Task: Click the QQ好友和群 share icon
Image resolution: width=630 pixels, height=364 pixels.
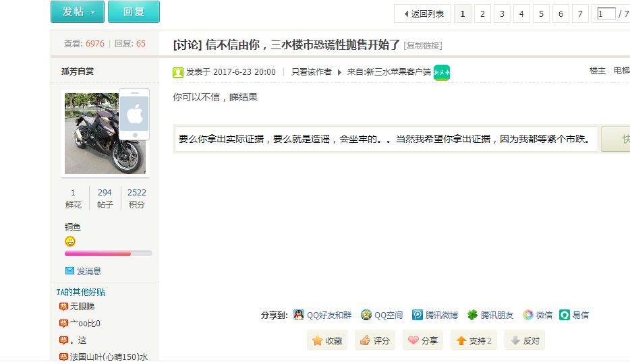Action: pyautogui.click(x=299, y=315)
